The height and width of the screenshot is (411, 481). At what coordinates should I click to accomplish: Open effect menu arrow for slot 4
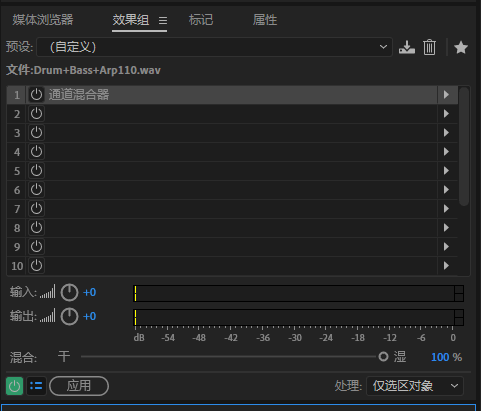(x=447, y=152)
